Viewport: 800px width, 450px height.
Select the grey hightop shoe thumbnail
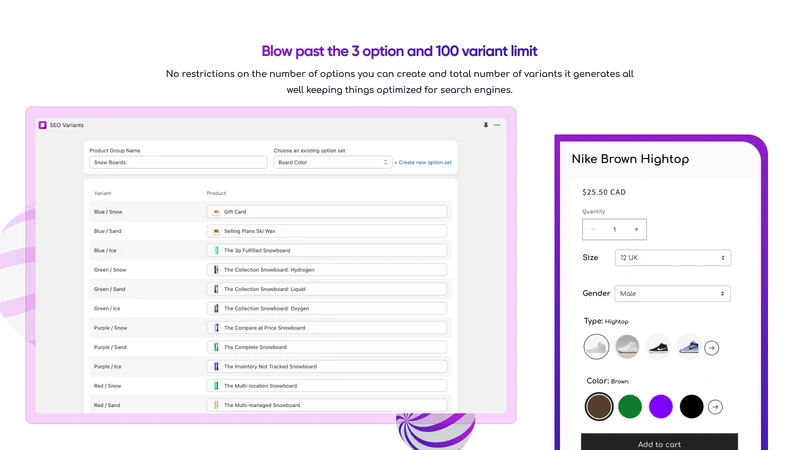pos(627,347)
